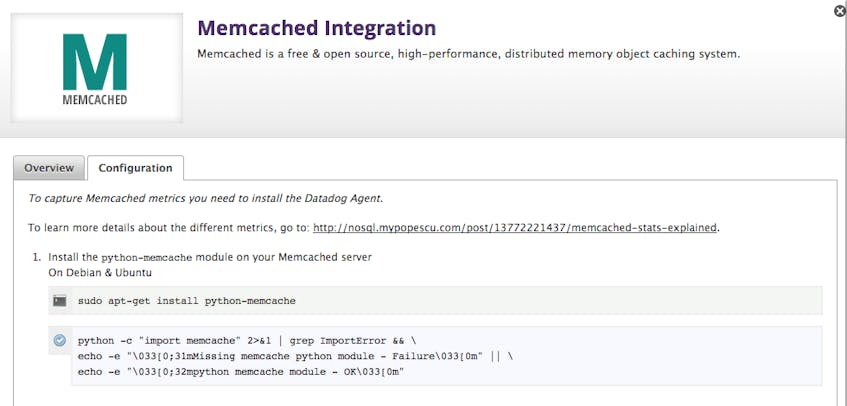Click the inline python-memcache code text
Image resolution: width=847 pixels, height=406 pixels.
point(147,258)
